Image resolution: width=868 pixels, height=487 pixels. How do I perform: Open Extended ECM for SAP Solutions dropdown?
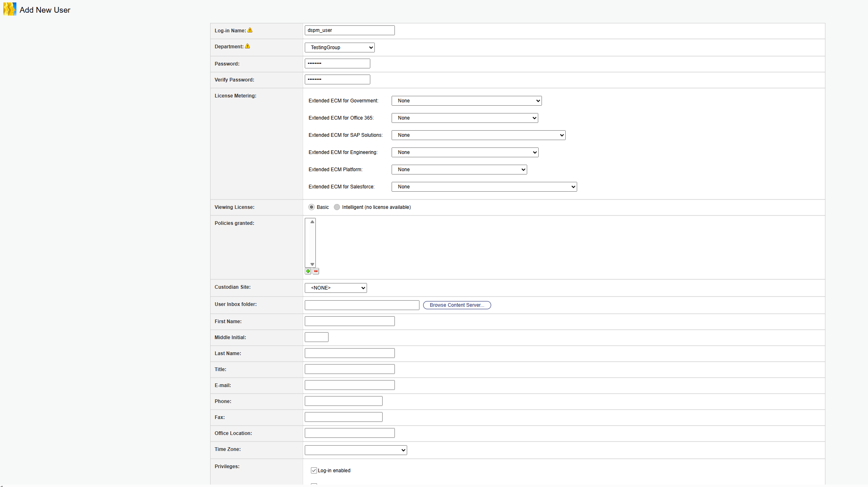tap(478, 135)
